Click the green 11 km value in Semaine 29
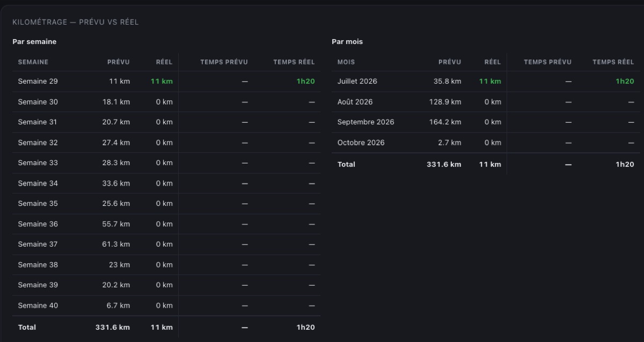 pos(162,81)
